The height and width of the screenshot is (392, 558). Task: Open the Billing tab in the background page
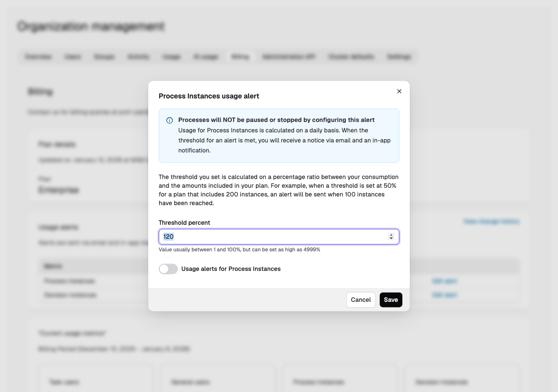point(240,57)
